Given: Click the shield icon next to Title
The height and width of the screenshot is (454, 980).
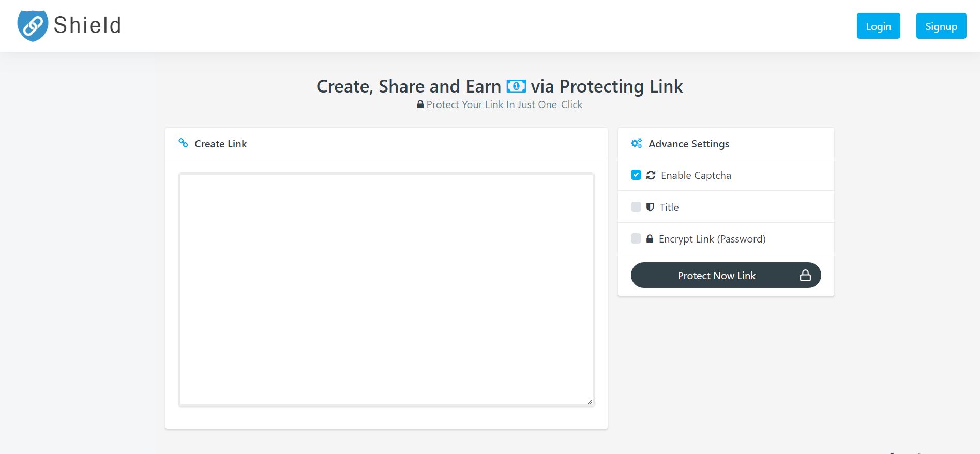Looking at the screenshot, I should 650,207.
